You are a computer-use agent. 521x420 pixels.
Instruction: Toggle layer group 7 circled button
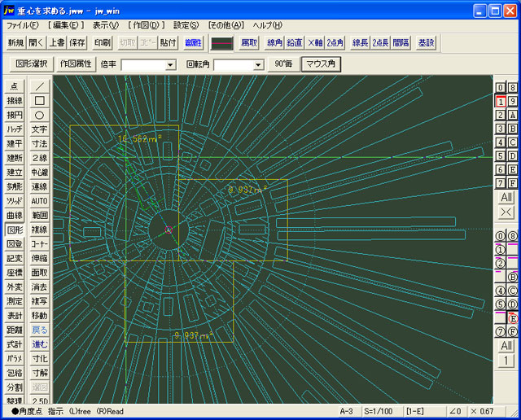(501, 331)
